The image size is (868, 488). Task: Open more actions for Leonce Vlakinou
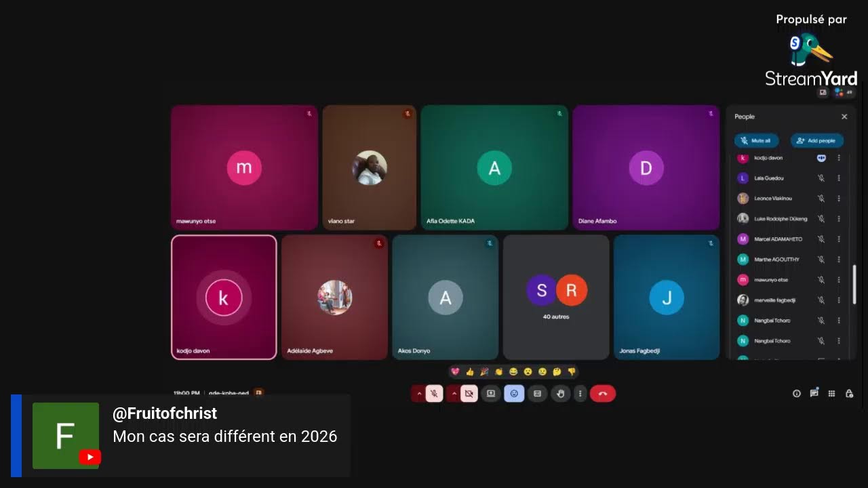(x=839, y=199)
